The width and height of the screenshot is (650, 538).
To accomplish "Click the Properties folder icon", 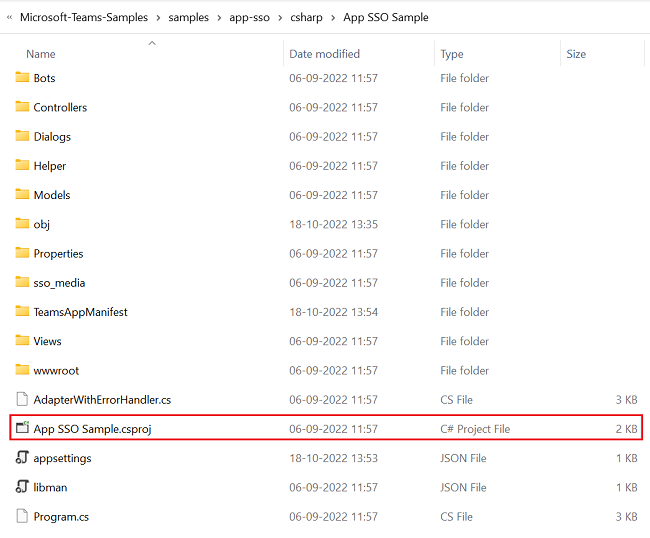I will (x=22, y=252).
